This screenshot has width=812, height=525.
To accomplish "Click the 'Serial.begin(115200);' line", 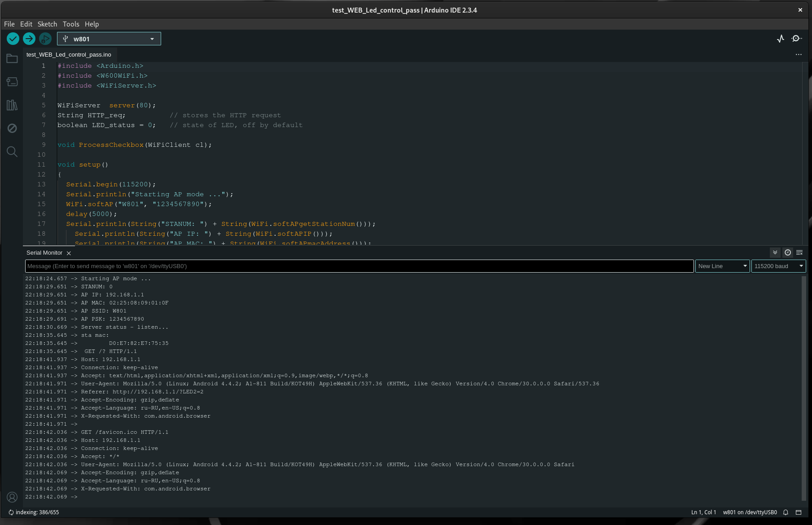I will tap(111, 185).
